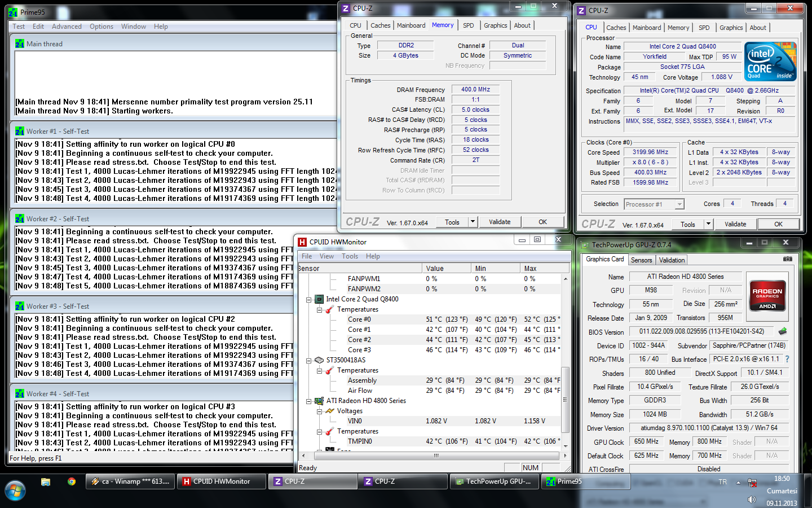Click the Worker #4 Self-Test window icon

20,393
